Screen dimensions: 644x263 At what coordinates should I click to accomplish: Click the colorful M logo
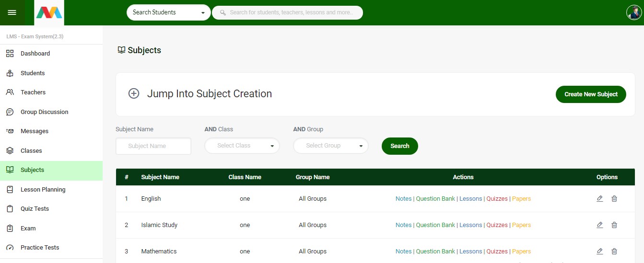(x=49, y=12)
